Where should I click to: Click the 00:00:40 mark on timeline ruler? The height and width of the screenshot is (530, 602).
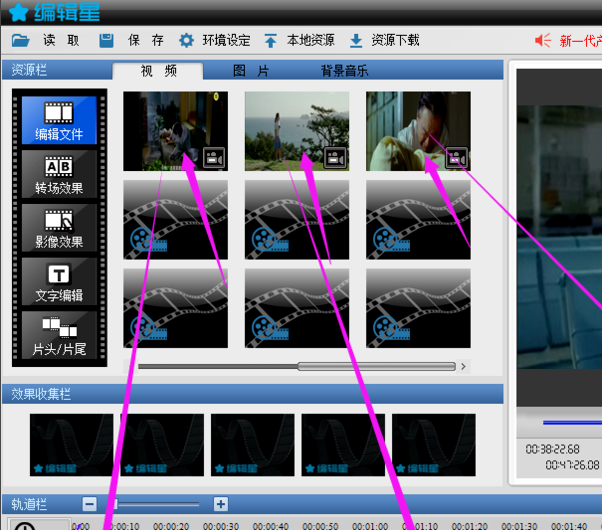tap(271, 526)
